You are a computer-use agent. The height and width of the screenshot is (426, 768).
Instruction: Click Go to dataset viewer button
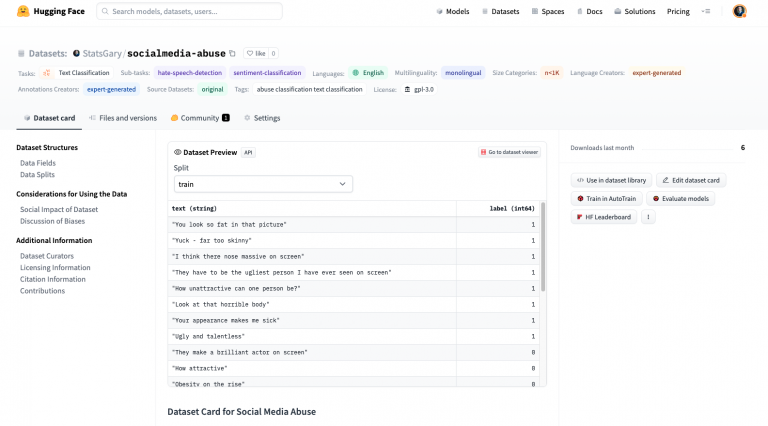pyautogui.click(x=509, y=152)
